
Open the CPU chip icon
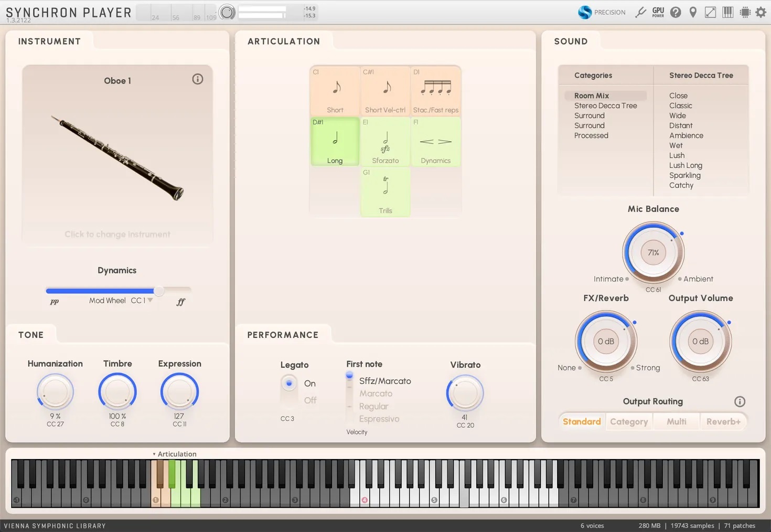pyautogui.click(x=745, y=12)
